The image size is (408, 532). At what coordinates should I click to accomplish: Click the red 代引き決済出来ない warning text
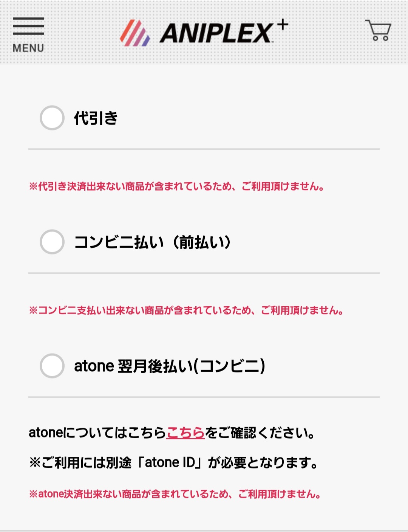point(176,186)
